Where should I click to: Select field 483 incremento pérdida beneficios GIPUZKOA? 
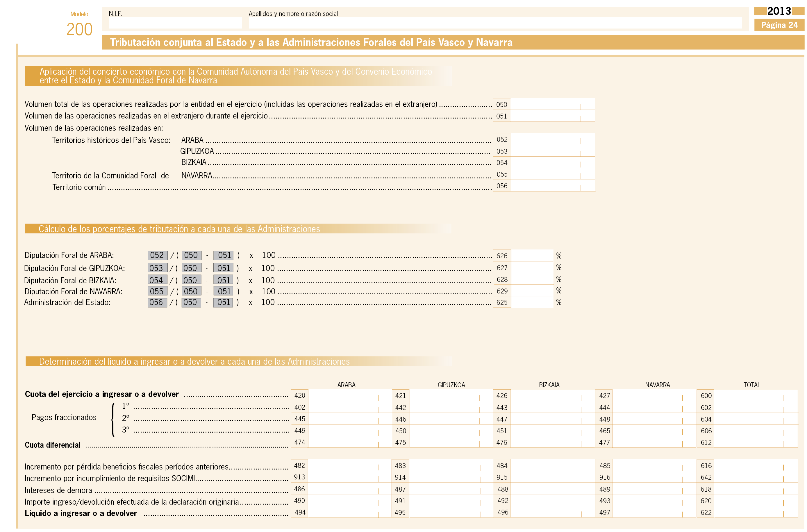pyautogui.click(x=451, y=465)
